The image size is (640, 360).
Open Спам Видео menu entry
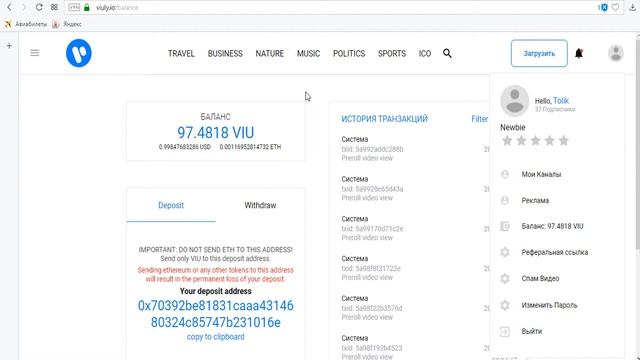(x=540, y=278)
